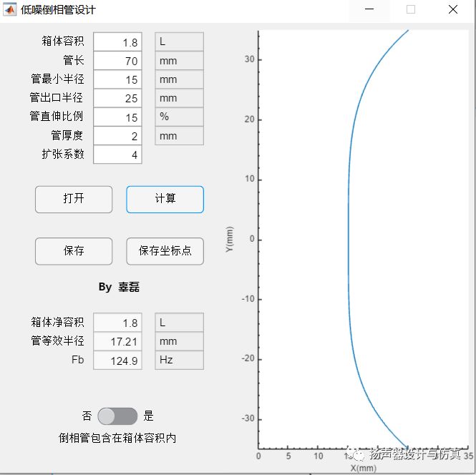The width and height of the screenshot is (476, 475).
Task: Edit the 扩张系数 value field
Action: 117,154
